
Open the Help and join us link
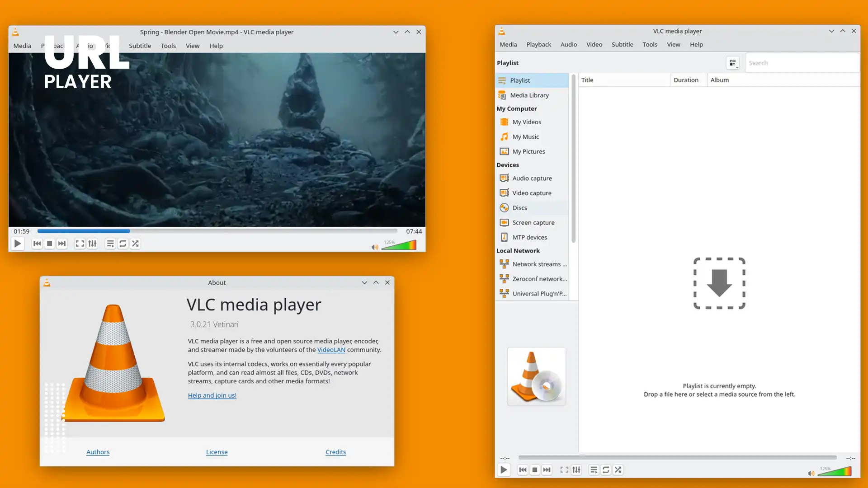click(x=212, y=395)
